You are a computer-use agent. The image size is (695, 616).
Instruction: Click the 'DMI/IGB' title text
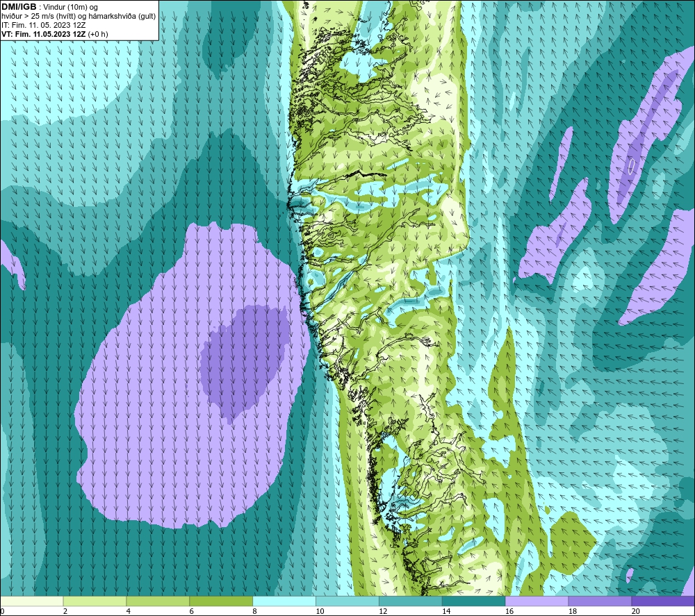click(19, 7)
